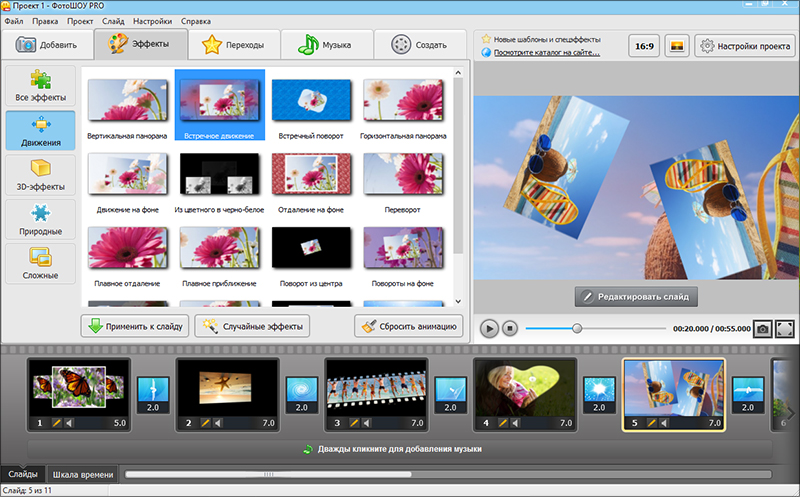The width and height of the screenshot is (800, 497).
Task: Switch to the Музыка tab
Action: [326, 45]
